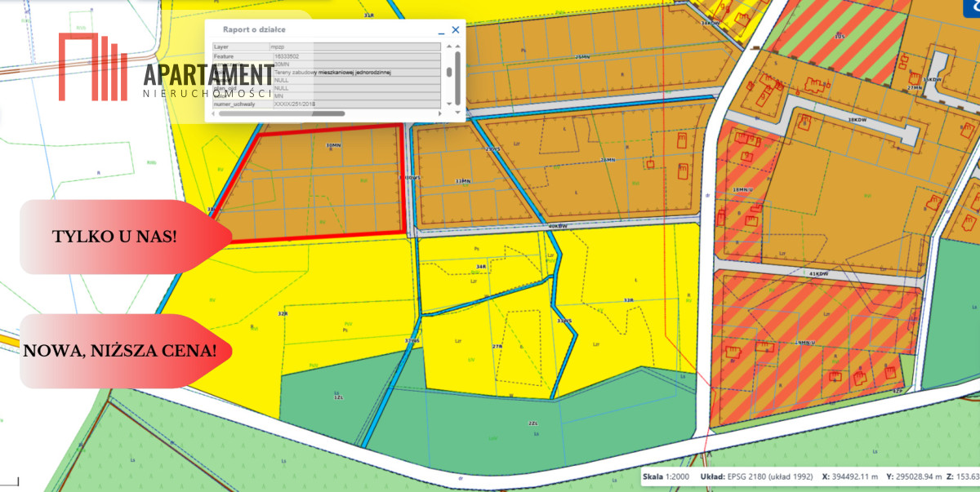Screen dimensions: 980x492
Task: Click the NOWA, NIŻSZA CENA! banner
Action: tap(119, 351)
